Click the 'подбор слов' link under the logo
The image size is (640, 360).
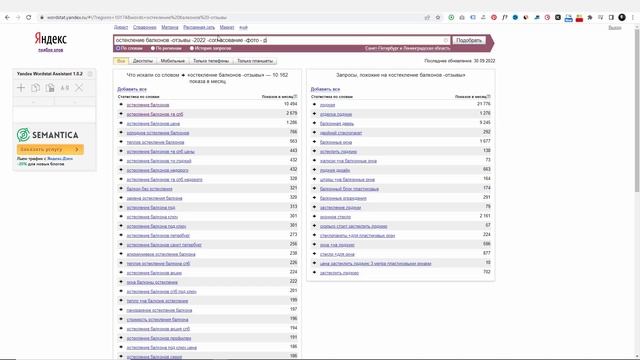coord(51,50)
